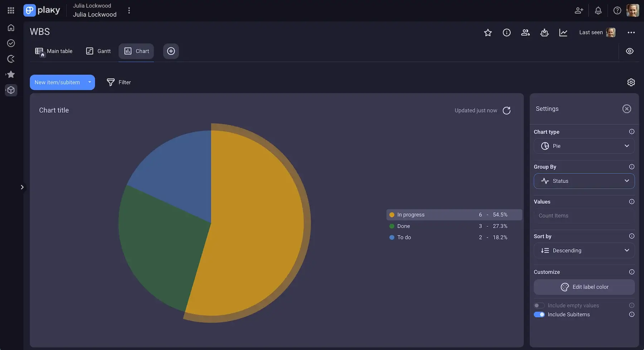Open the board activity analytics icon
This screenshot has width=644, height=350.
pos(563,32)
